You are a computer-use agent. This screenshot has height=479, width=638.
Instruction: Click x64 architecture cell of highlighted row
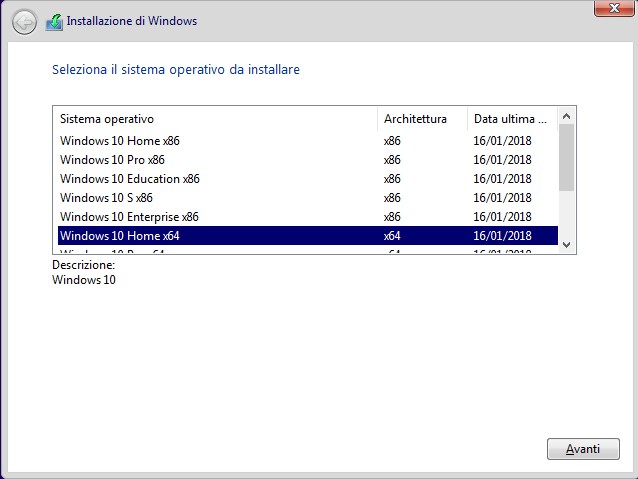[392, 236]
